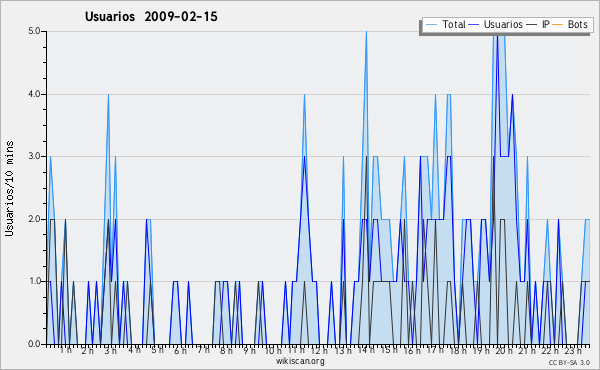600x370 pixels.
Task: Click the "21 h" x-axis label
Action: click(x=527, y=351)
